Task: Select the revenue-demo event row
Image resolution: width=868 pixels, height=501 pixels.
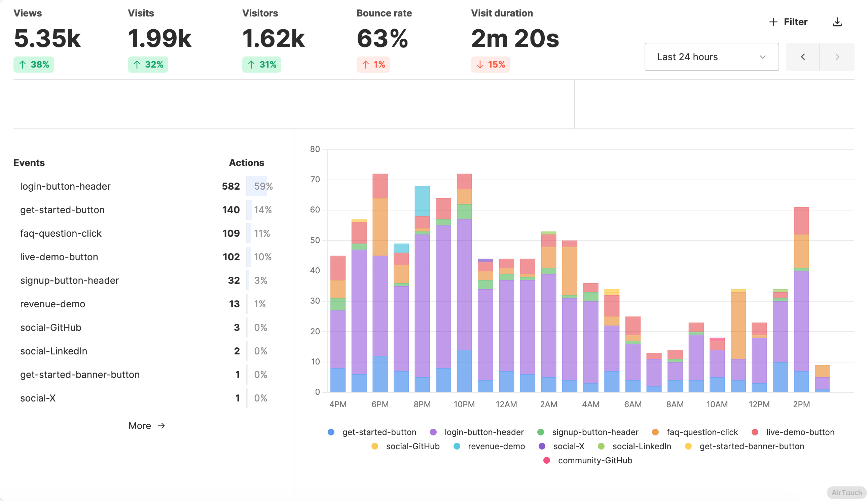Action: [x=53, y=304]
